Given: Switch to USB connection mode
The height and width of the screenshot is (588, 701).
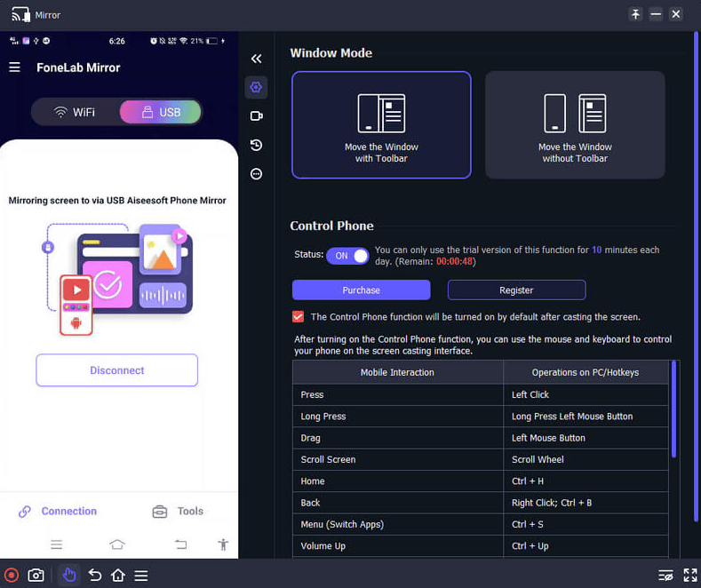Looking at the screenshot, I should pos(161,112).
